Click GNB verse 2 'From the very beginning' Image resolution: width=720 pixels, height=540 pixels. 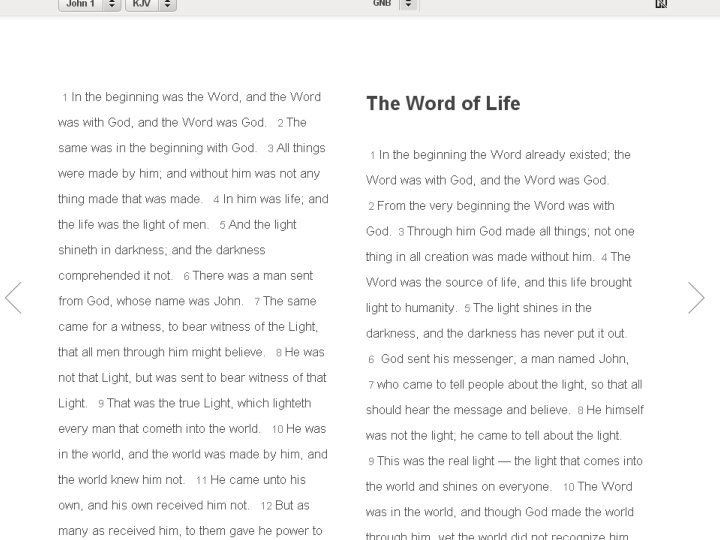click(x=443, y=206)
